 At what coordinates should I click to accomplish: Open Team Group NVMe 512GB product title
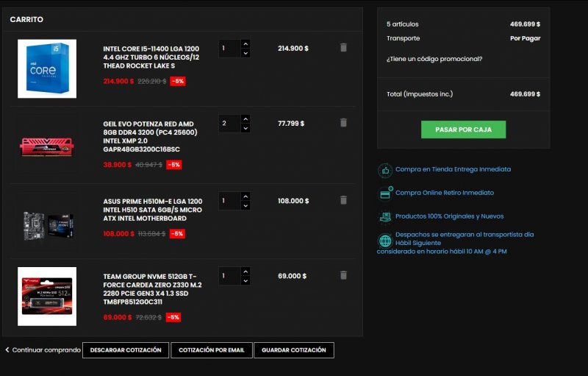(x=152, y=289)
